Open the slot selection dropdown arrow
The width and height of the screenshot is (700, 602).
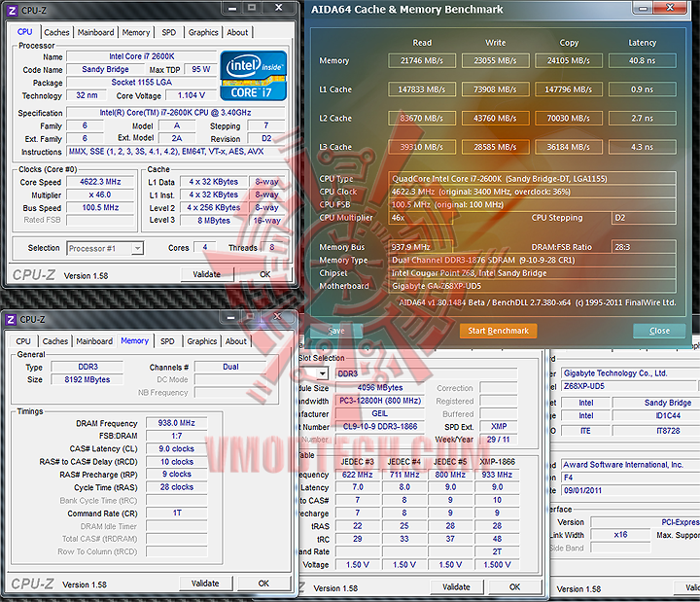(x=323, y=373)
